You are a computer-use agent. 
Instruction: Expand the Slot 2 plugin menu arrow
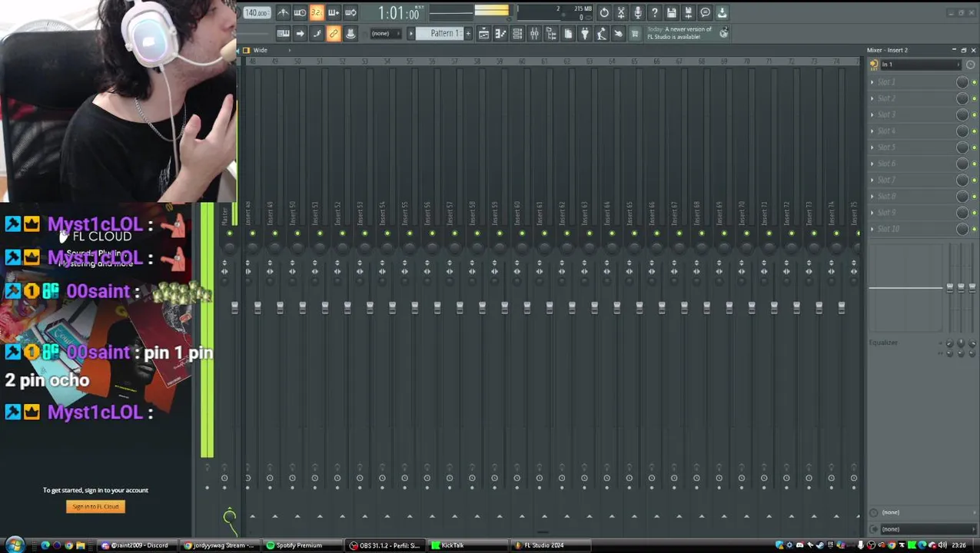tap(872, 98)
